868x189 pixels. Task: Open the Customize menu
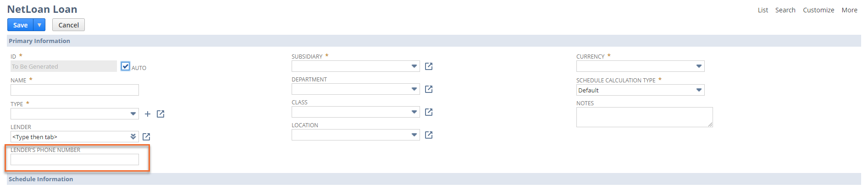point(818,10)
